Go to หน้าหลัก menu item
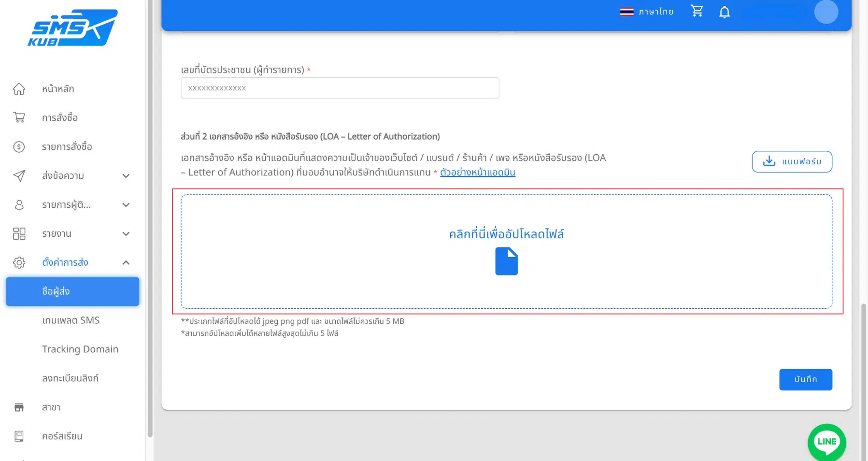Image resolution: width=868 pixels, height=461 pixels. (72, 89)
